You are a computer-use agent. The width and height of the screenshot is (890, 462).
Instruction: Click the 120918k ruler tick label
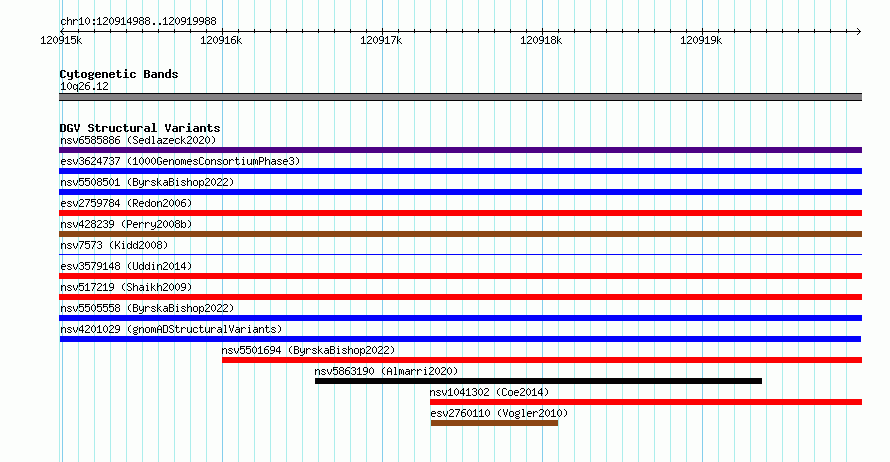(541, 40)
